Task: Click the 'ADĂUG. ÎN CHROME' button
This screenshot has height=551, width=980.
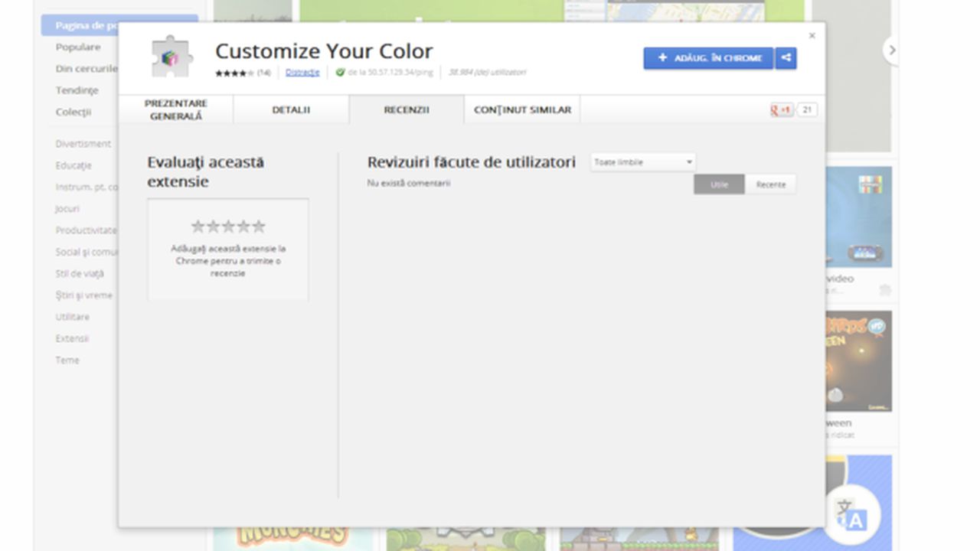Action: (x=707, y=57)
